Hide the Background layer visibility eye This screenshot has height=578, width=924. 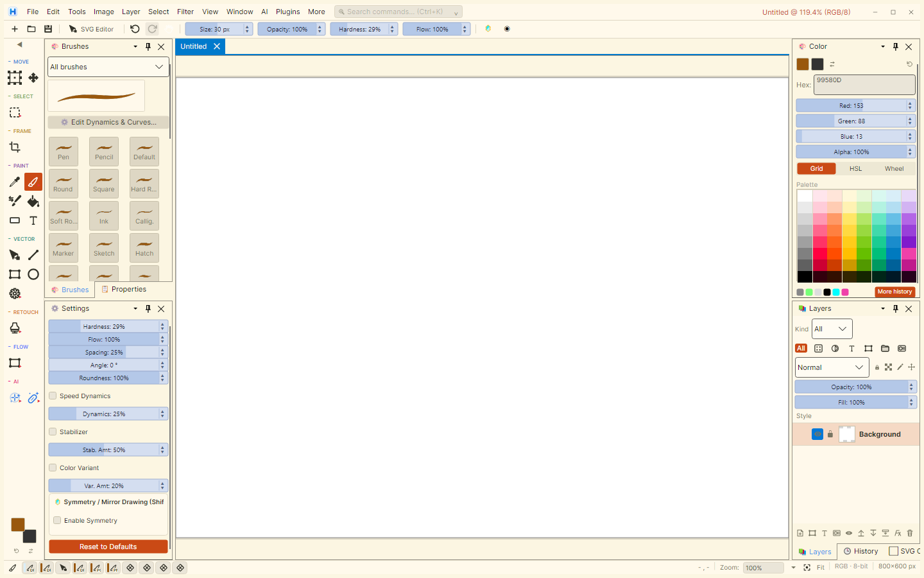pos(817,434)
